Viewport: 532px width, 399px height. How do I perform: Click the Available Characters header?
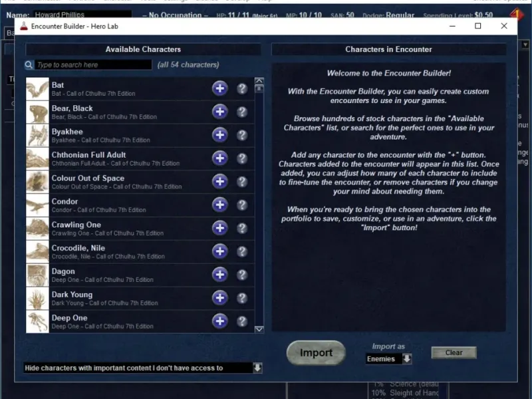click(143, 49)
